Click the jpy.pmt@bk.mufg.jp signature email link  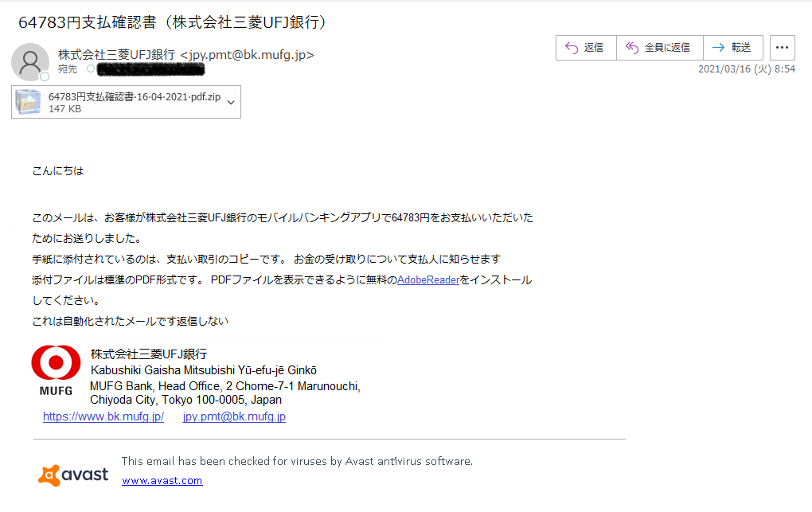tap(234, 416)
